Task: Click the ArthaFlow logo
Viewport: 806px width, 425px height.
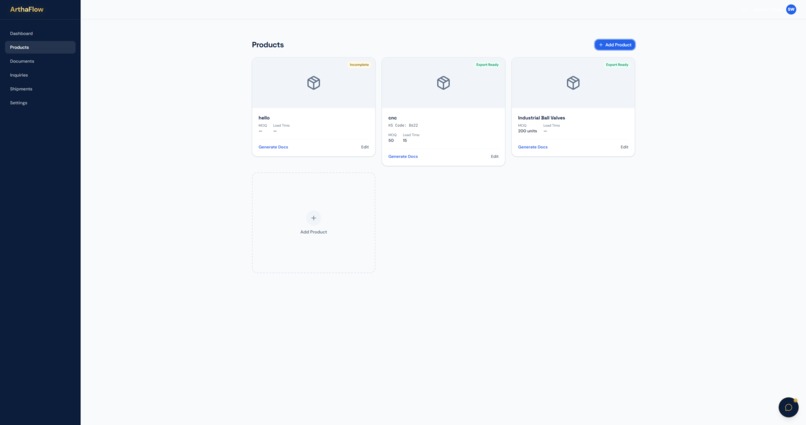Action: click(27, 9)
